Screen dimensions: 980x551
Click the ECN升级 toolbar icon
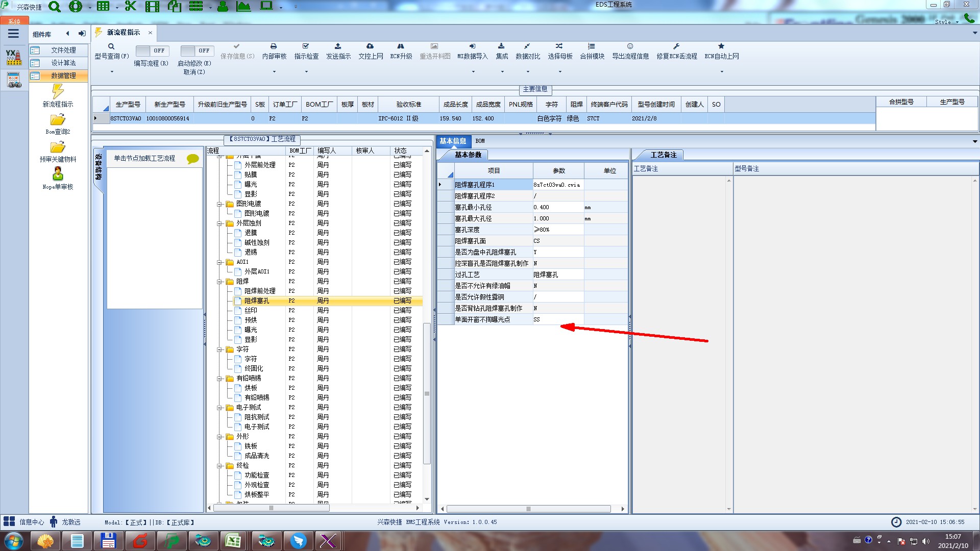pos(401,46)
